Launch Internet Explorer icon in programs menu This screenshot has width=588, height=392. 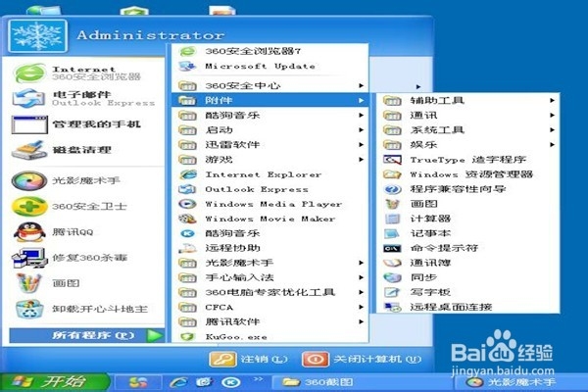point(187,174)
